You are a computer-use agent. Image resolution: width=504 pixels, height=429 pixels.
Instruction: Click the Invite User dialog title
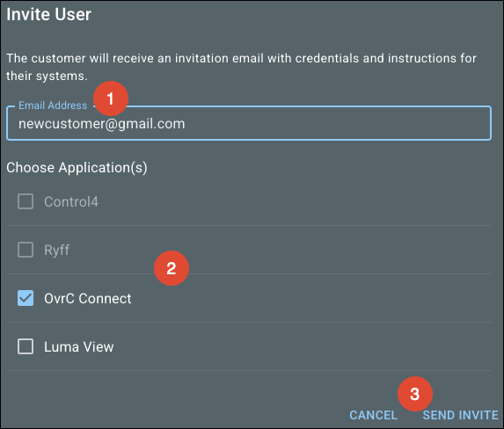pos(49,14)
